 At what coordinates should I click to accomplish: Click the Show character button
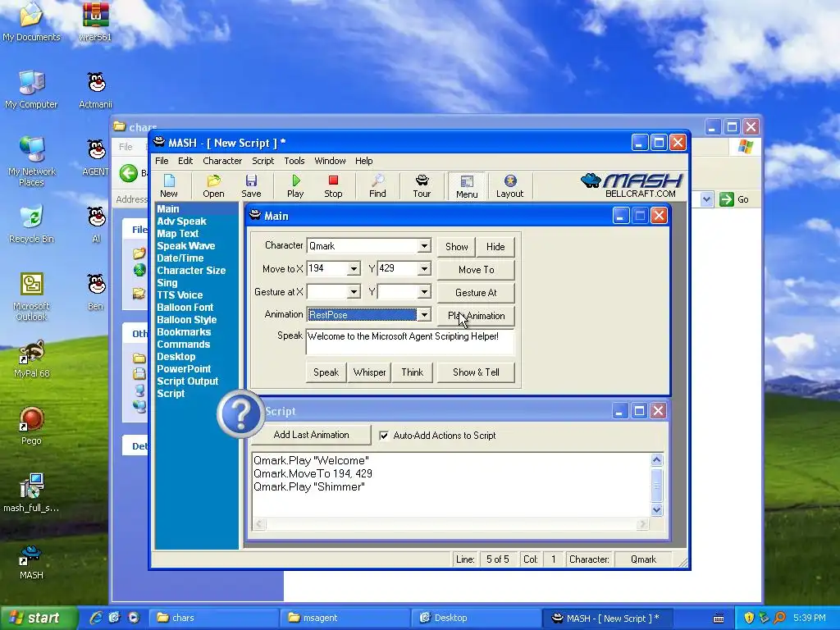456,246
